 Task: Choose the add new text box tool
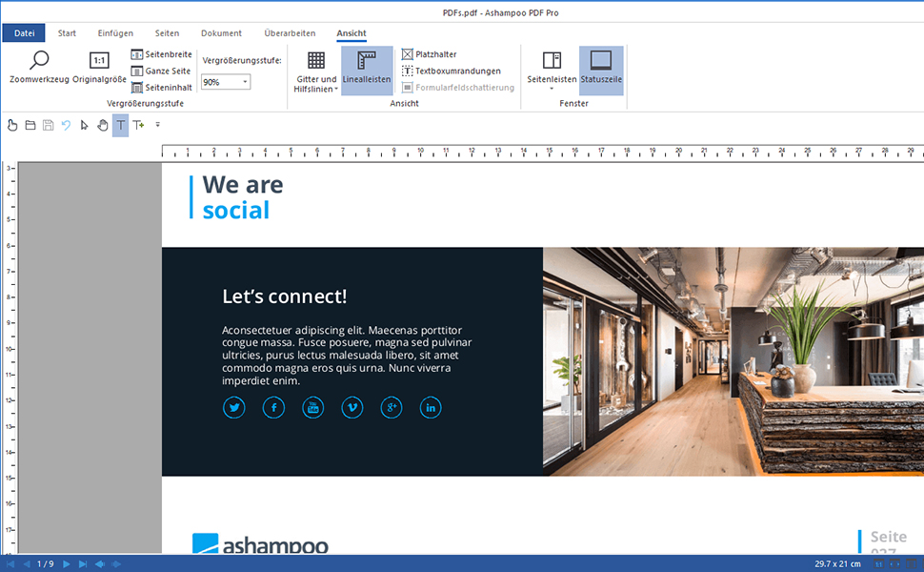click(138, 125)
